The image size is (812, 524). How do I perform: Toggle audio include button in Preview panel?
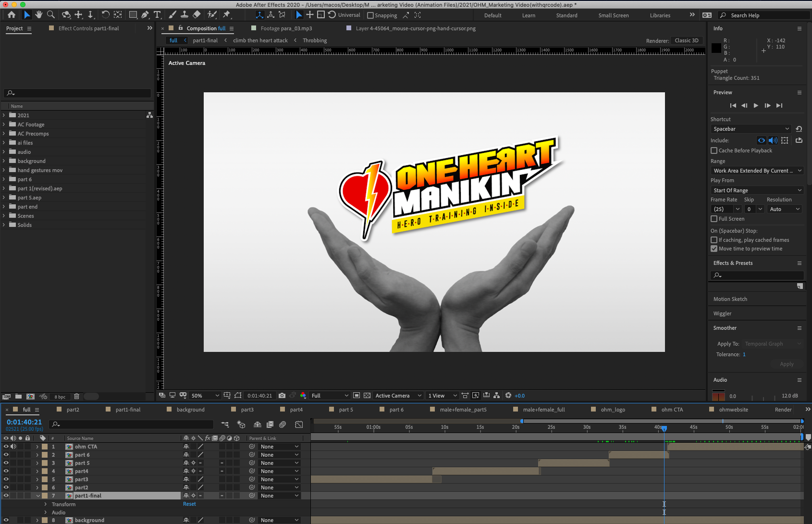click(x=773, y=140)
